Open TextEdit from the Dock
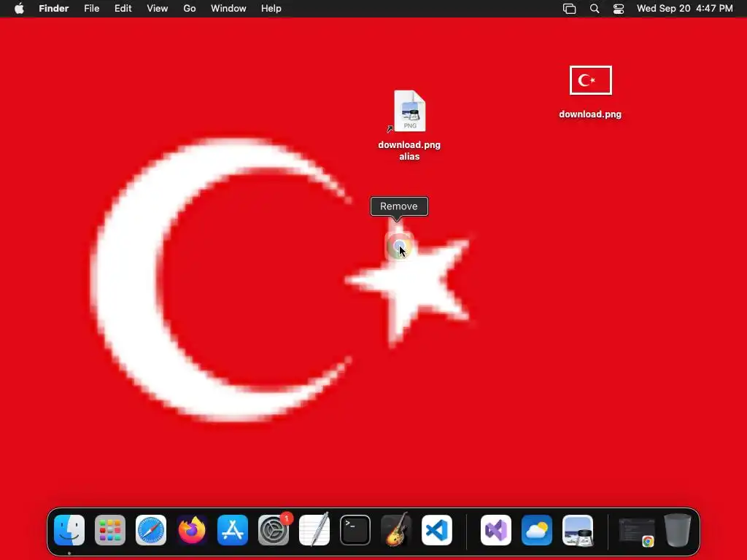Viewport: 747px width, 560px height. click(x=314, y=530)
